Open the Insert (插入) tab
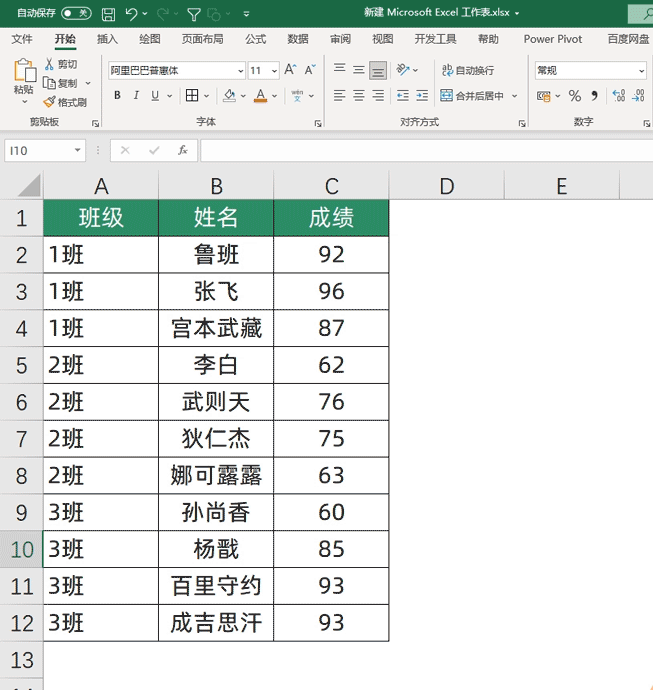653x690 pixels. (x=107, y=39)
